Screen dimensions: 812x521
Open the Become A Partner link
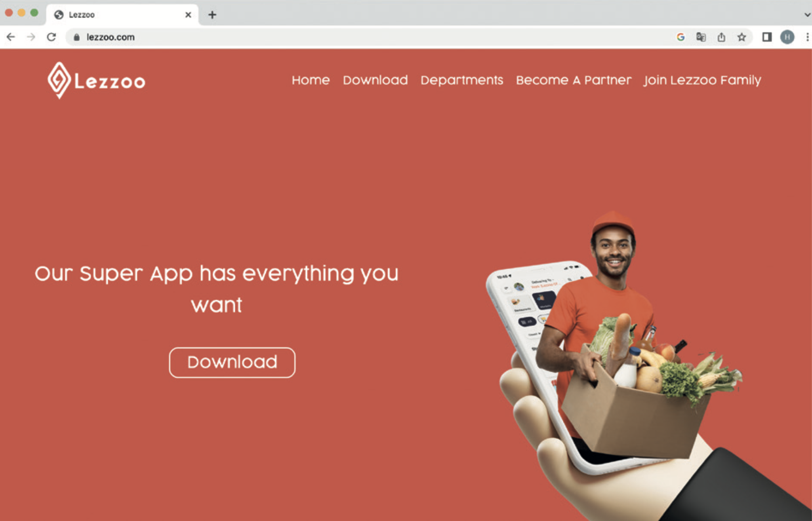pos(574,80)
